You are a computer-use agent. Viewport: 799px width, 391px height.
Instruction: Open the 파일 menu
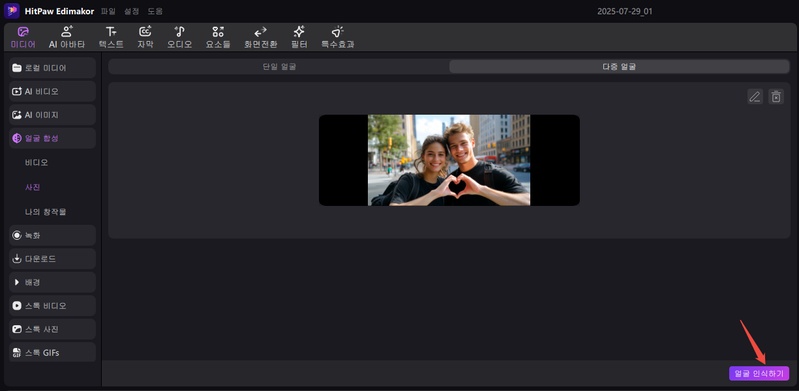click(108, 11)
